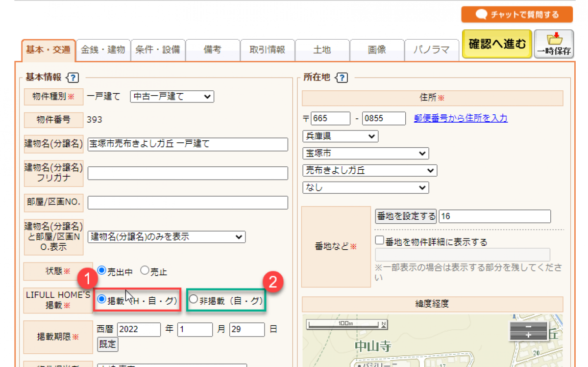Click the 確認へ進む button

496,44
